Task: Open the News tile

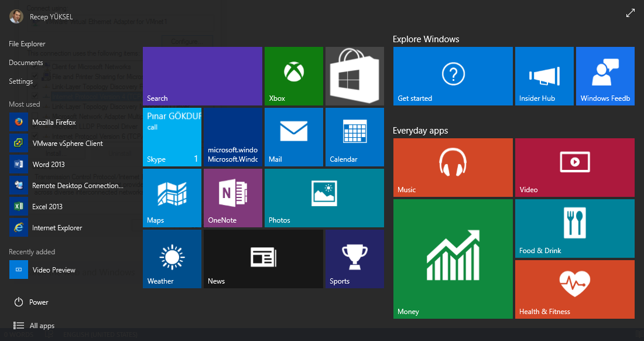Action: coord(263,259)
